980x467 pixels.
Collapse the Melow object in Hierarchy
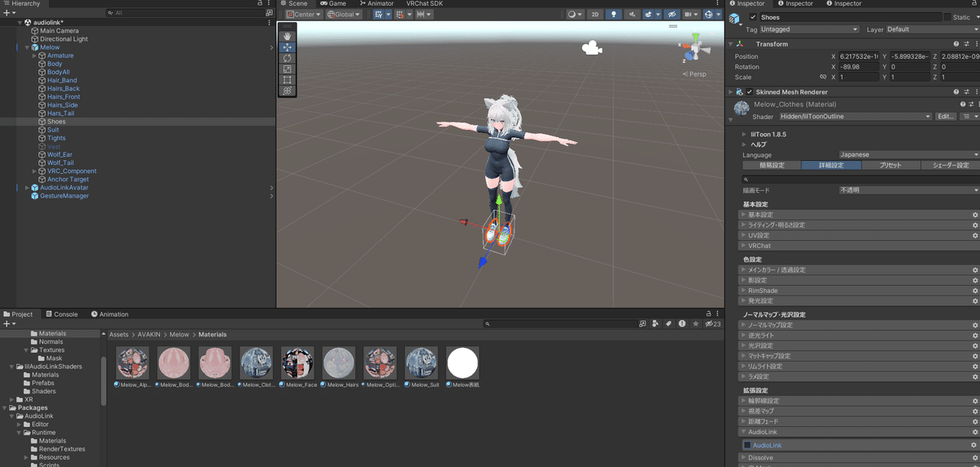click(x=27, y=47)
